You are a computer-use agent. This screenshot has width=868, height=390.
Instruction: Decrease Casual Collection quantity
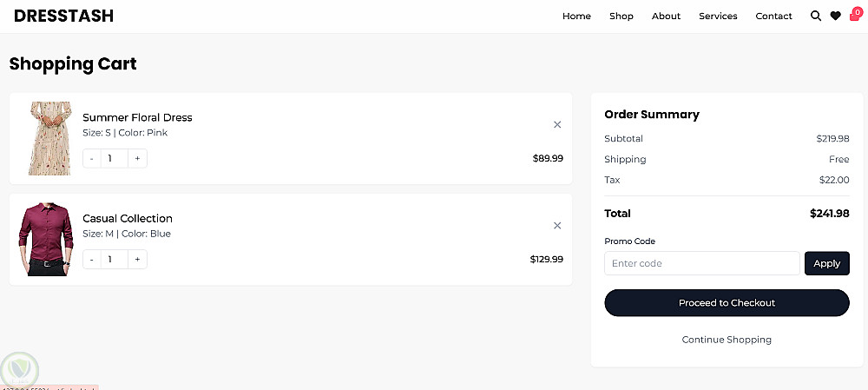click(x=92, y=259)
